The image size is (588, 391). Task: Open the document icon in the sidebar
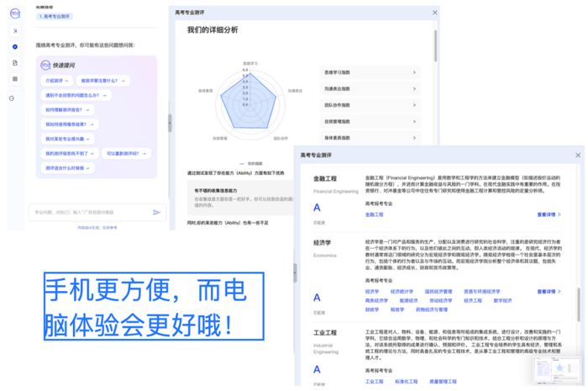tap(15, 63)
